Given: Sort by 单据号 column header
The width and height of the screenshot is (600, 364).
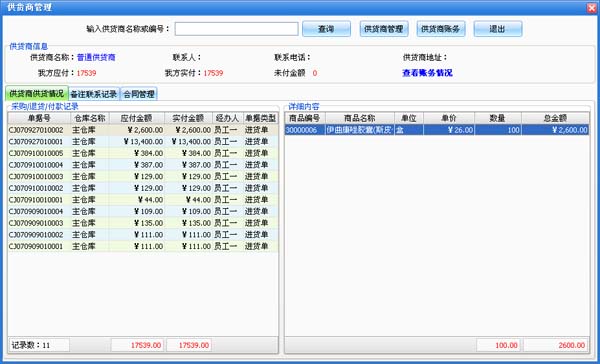Looking at the screenshot, I should 39,118.
